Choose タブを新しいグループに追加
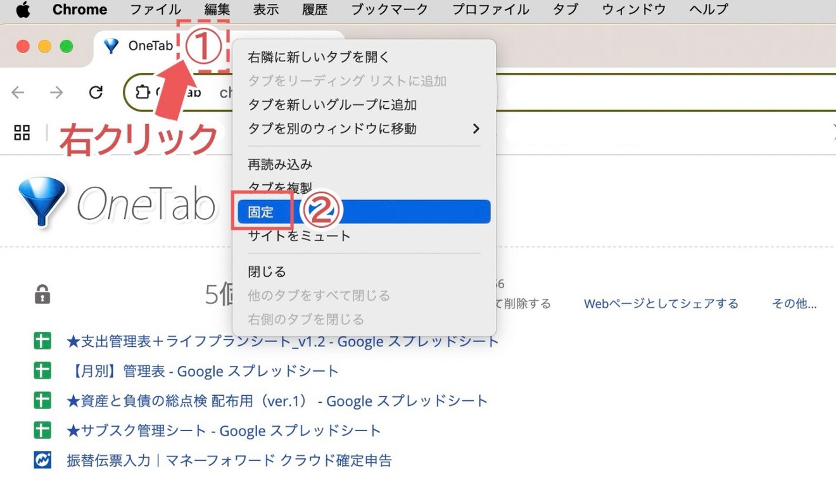Image resolution: width=836 pixels, height=504 pixels. (364, 104)
